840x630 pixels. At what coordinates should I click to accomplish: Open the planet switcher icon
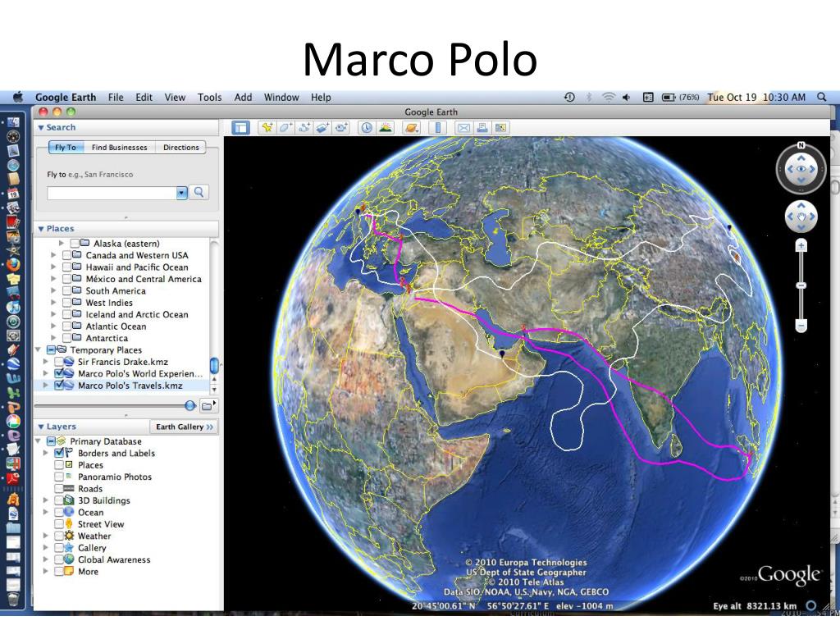click(x=412, y=127)
